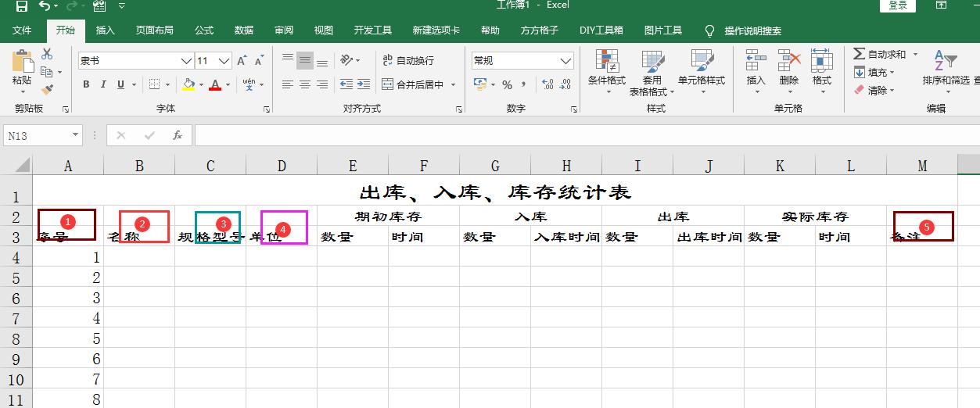
Task: Switch to the 插入 Insert tab
Action: point(106,30)
